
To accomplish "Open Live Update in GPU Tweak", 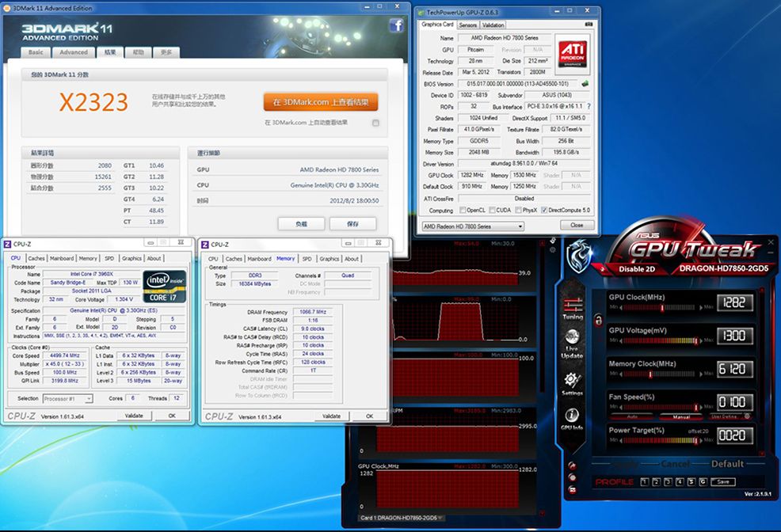I will [572, 344].
